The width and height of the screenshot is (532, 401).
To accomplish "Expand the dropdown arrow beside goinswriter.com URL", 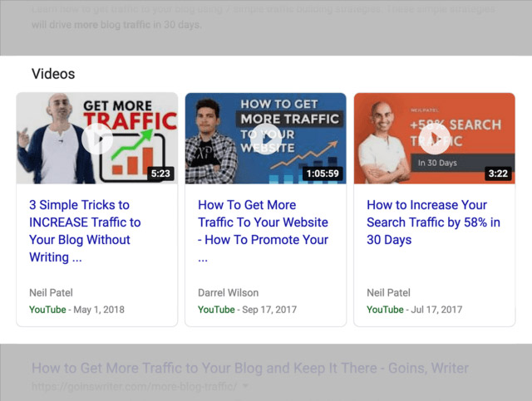I will click(x=245, y=387).
